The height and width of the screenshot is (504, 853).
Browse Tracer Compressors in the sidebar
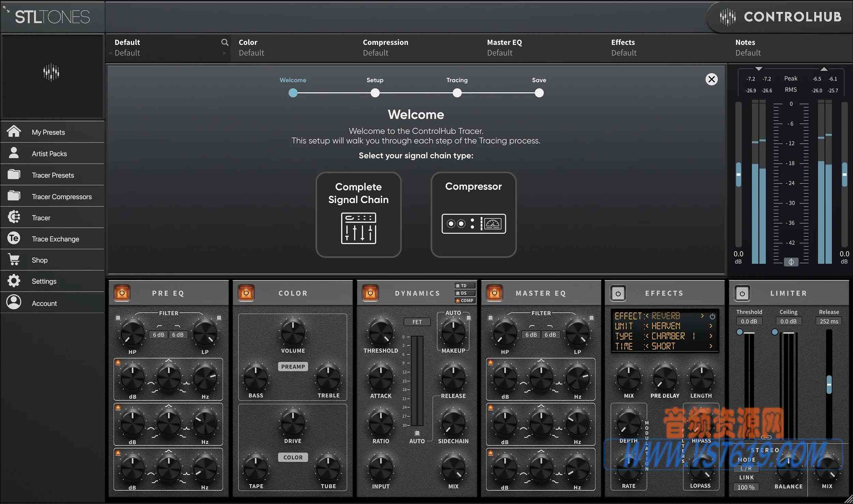point(62,196)
